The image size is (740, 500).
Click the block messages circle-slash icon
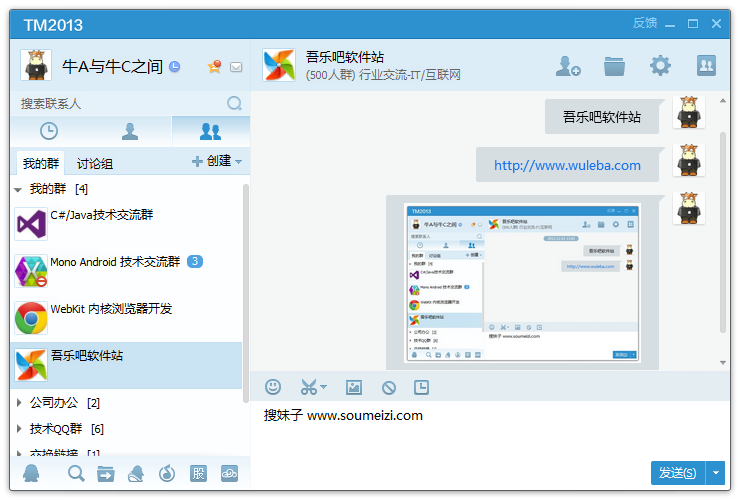(x=388, y=388)
